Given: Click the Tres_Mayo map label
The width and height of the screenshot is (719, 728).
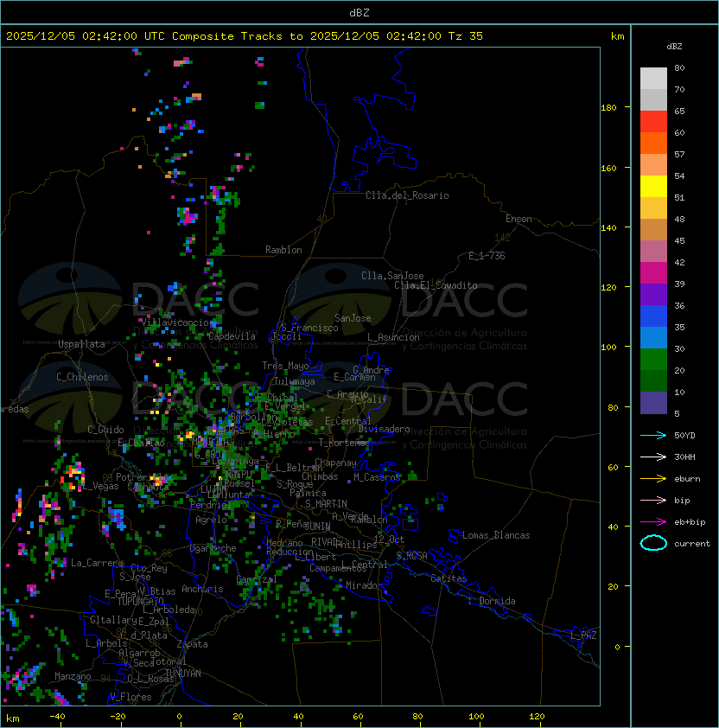Looking at the screenshot, I should click(x=285, y=366).
